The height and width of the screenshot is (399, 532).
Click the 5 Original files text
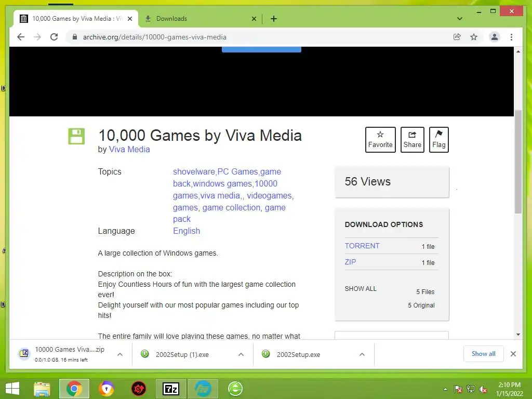(421, 305)
